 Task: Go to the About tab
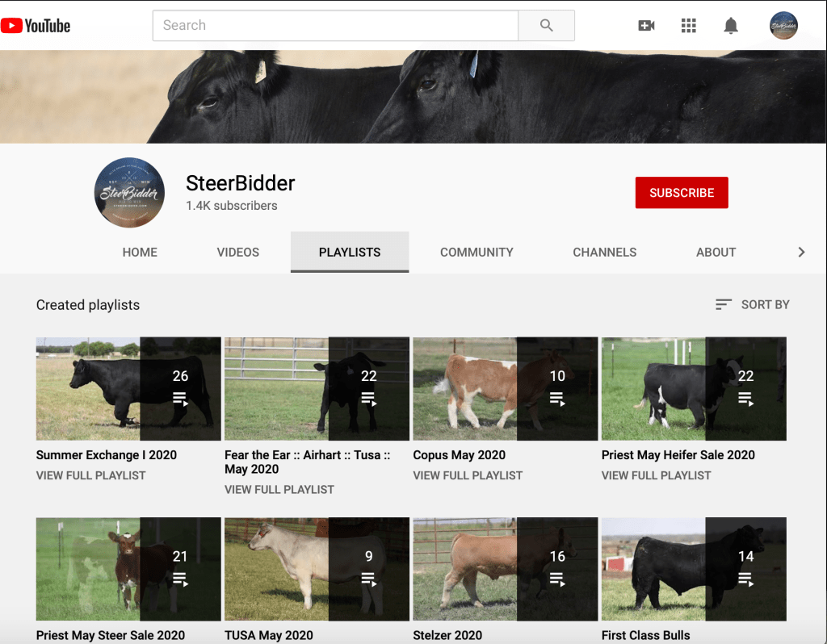pyautogui.click(x=716, y=252)
